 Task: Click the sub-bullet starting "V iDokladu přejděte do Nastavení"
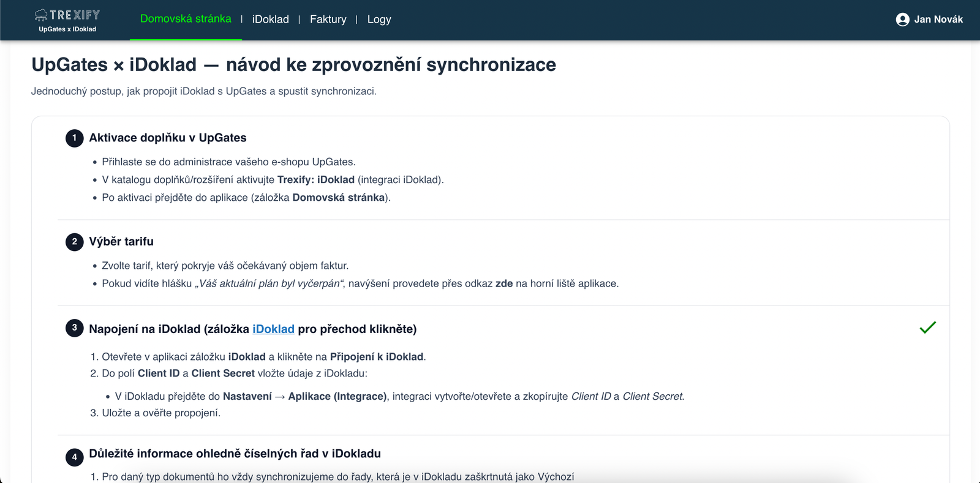coord(400,396)
